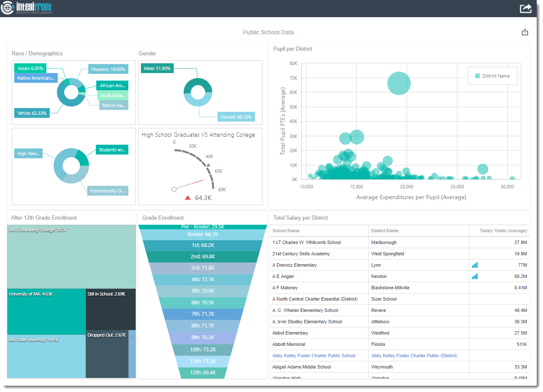Select the Still in School treemap tile
Viewport: 543px width, 392px height.
point(111,310)
